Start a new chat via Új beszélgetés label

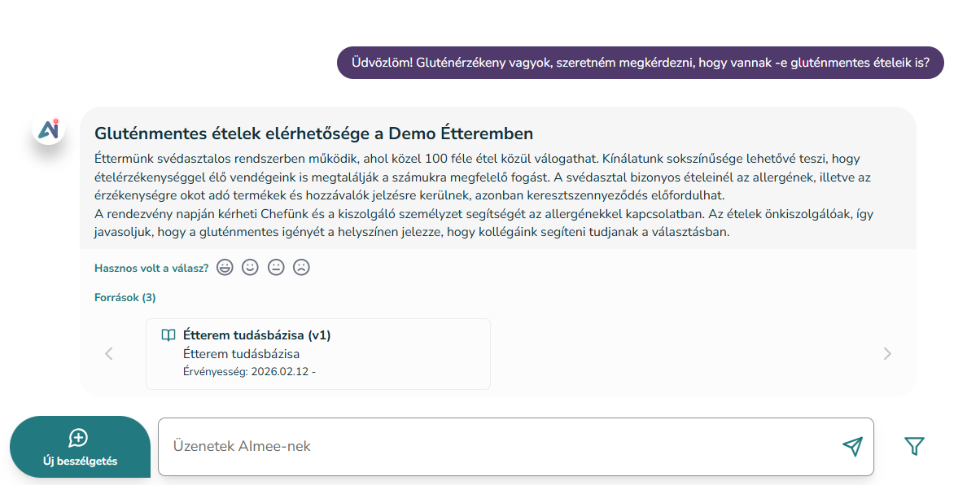click(80, 461)
